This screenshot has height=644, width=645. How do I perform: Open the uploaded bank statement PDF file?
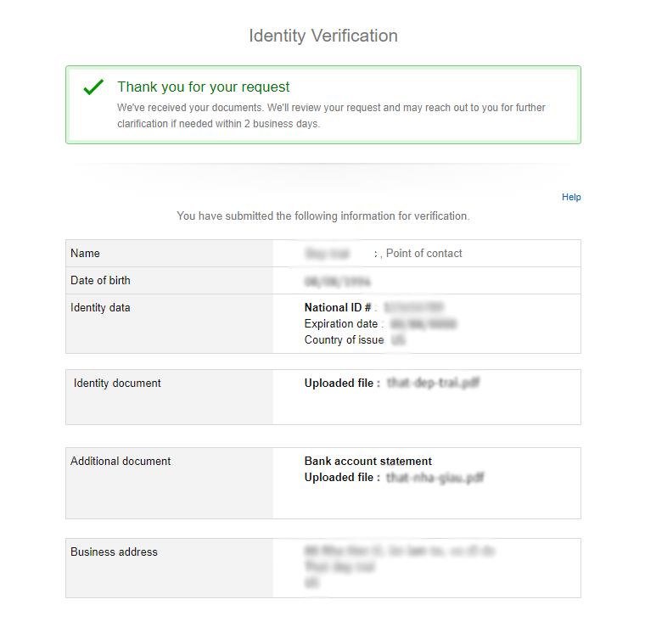[435, 478]
